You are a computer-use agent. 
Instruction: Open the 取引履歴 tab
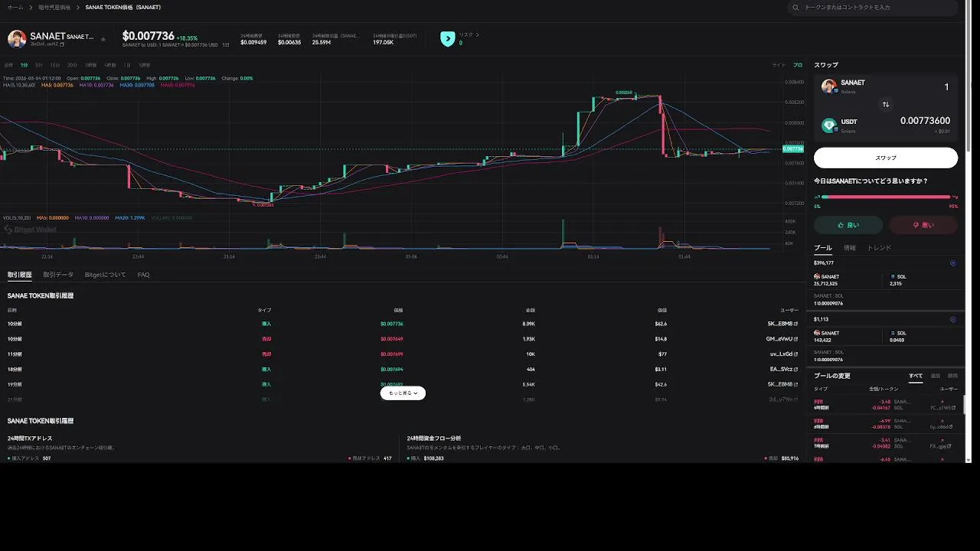click(x=20, y=275)
